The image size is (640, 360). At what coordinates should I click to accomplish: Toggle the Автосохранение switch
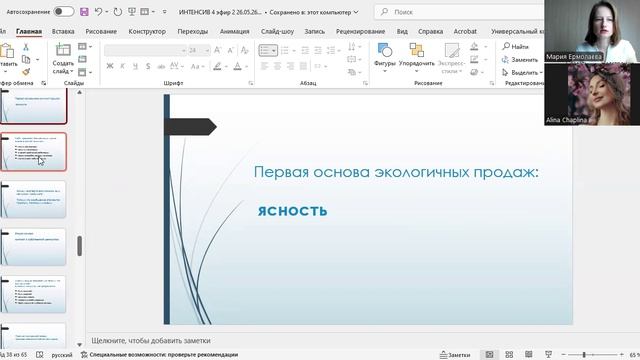click(x=64, y=11)
